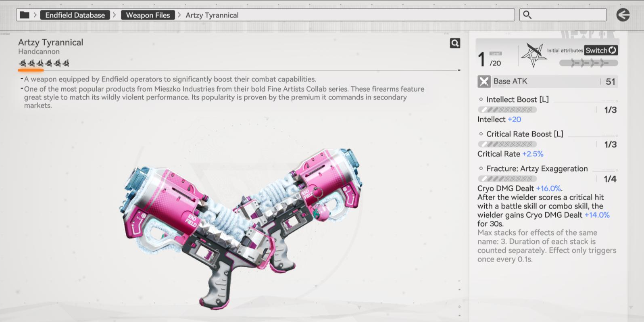Click the Mieszko Industries lore description text
This screenshot has height=322, width=644.
(224, 97)
